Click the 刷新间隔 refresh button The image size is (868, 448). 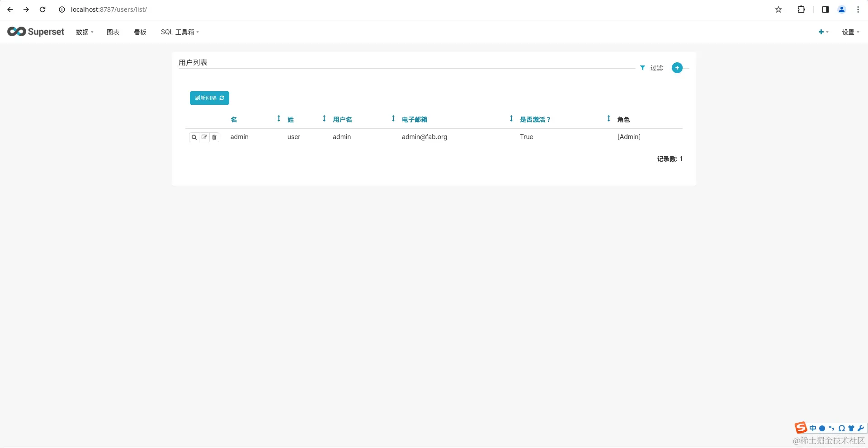pyautogui.click(x=209, y=98)
